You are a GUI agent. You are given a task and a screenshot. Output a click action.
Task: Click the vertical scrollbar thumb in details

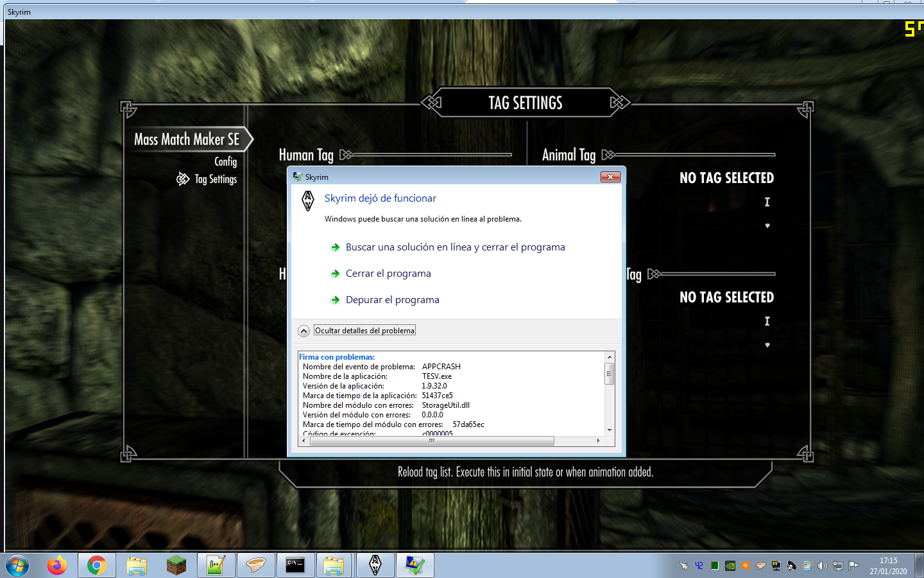click(x=610, y=373)
